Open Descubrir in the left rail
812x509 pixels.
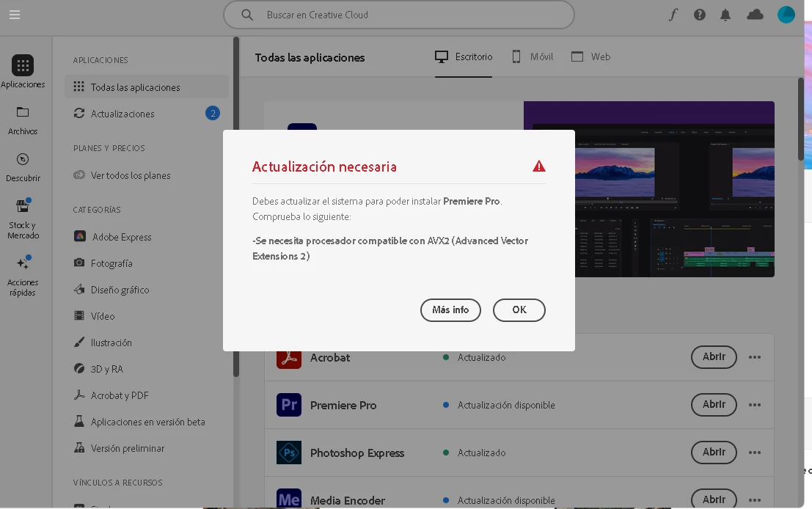click(23, 168)
